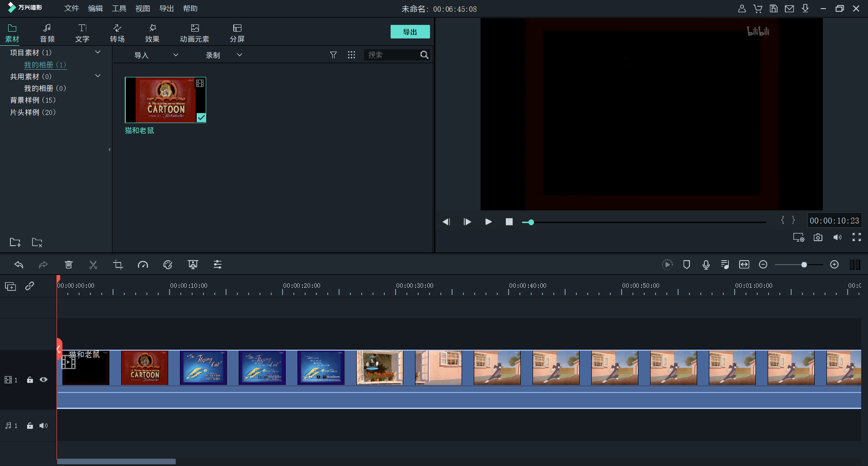
Task: Click the crop tool in timeline toolbar
Action: coord(118,265)
